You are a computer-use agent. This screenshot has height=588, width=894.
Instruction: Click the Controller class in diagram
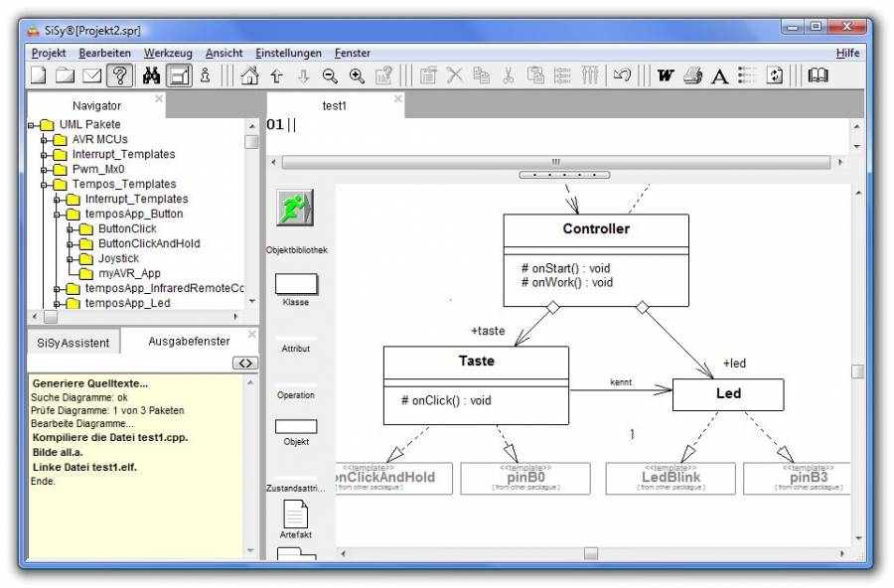click(595, 229)
